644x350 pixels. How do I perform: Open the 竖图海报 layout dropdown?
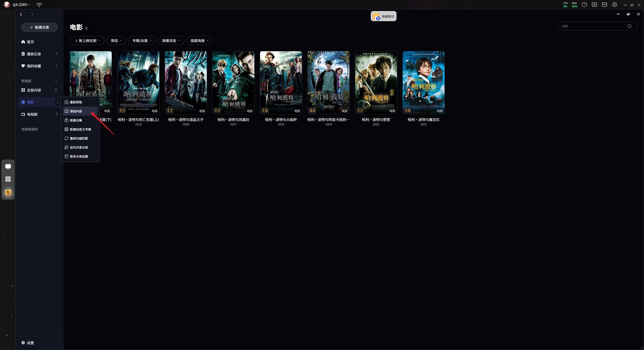coord(199,40)
